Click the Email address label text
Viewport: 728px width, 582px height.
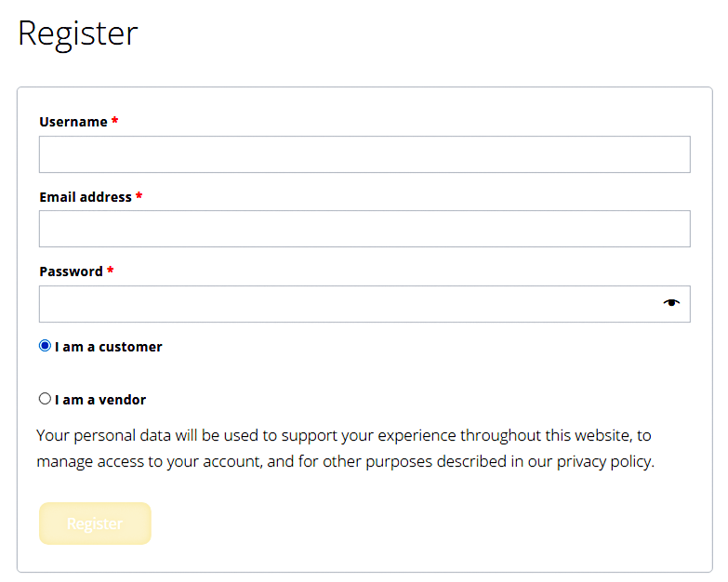pyautogui.click(x=85, y=197)
